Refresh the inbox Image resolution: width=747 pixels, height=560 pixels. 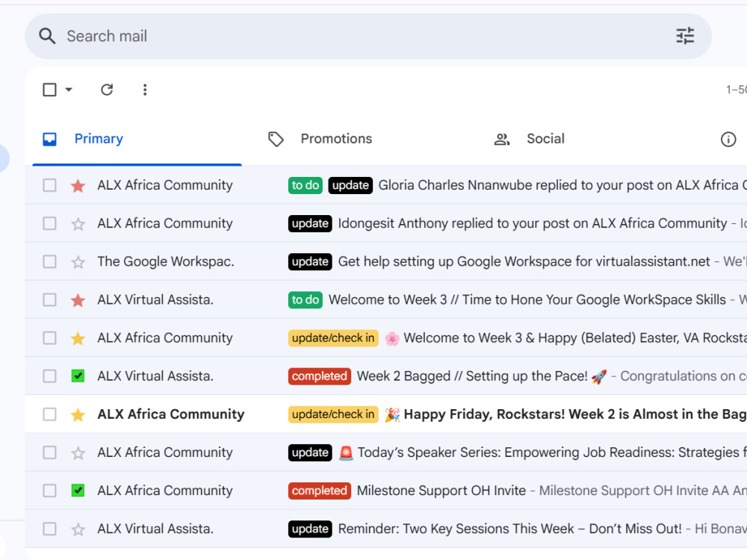coord(107,90)
